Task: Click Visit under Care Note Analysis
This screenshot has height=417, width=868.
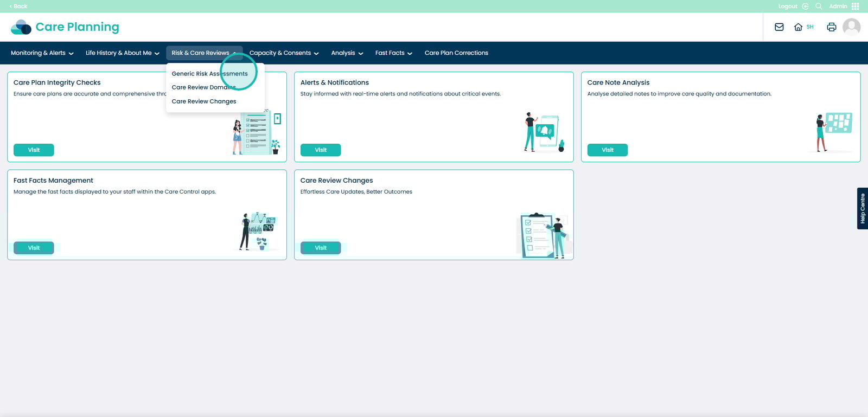Action: pyautogui.click(x=607, y=150)
